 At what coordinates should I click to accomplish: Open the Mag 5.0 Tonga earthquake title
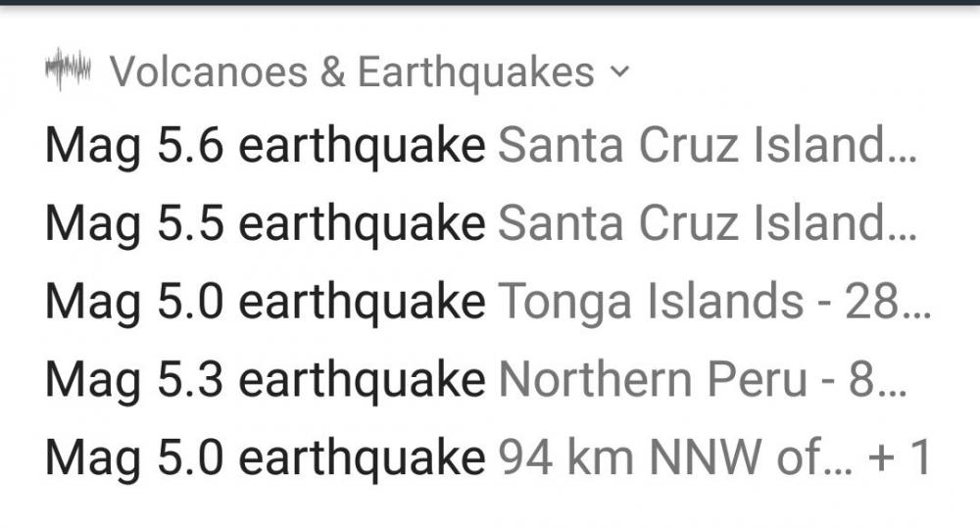265,303
